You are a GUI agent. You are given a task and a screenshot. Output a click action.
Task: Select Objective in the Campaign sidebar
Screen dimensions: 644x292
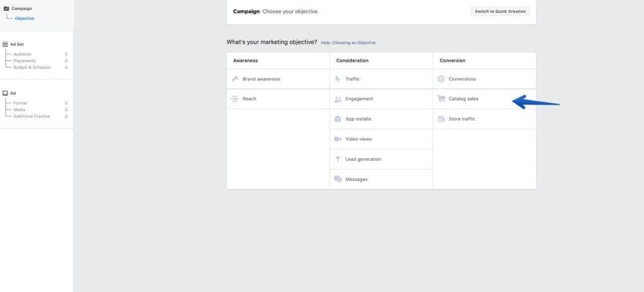click(x=25, y=18)
